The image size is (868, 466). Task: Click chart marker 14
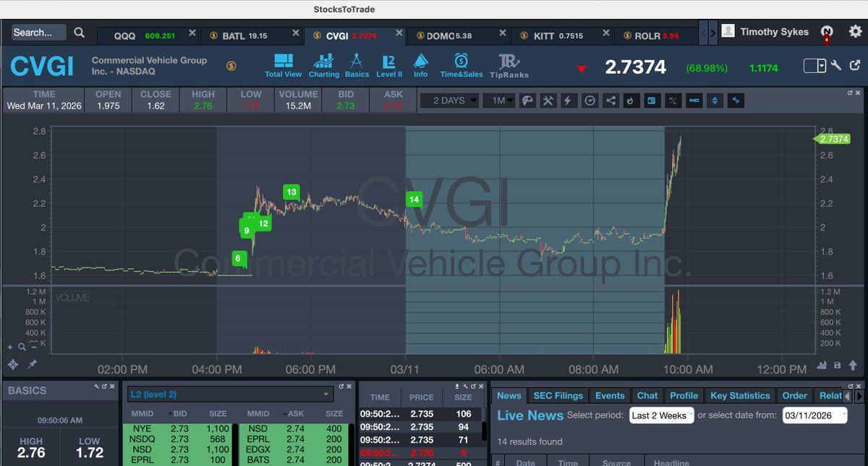point(414,200)
